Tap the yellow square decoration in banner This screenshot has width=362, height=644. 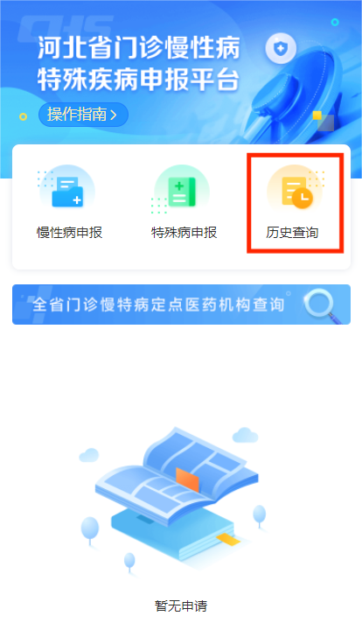[x=317, y=115]
